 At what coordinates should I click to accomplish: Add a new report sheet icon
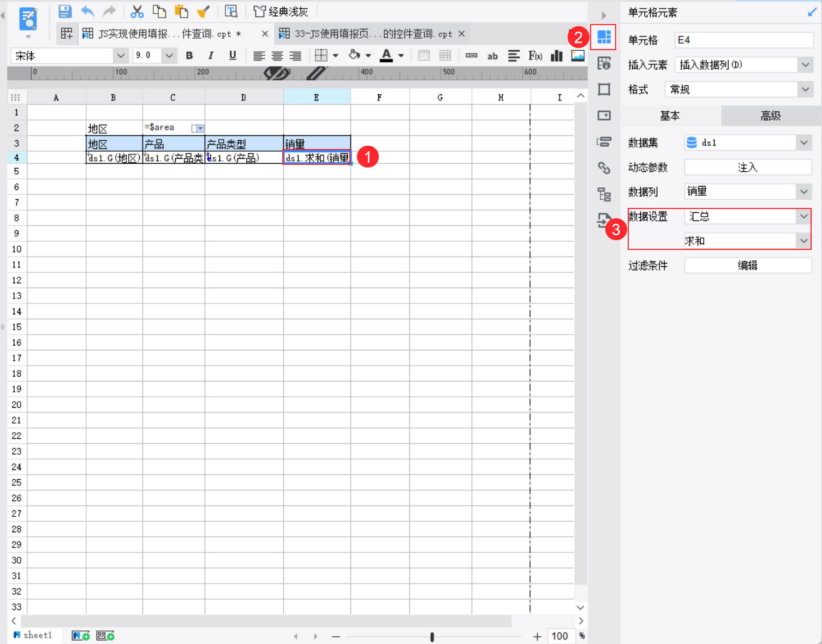(x=81, y=636)
